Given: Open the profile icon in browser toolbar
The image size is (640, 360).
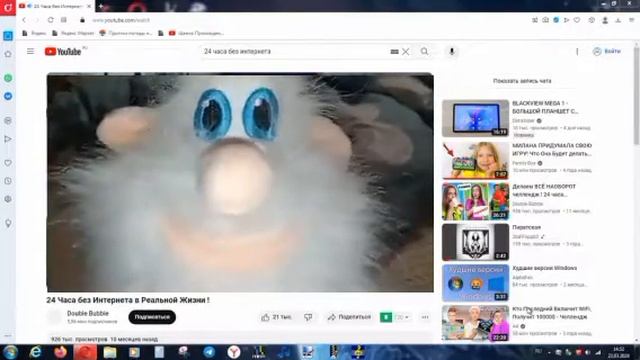Looking at the screenshot, I should pos(605,20).
